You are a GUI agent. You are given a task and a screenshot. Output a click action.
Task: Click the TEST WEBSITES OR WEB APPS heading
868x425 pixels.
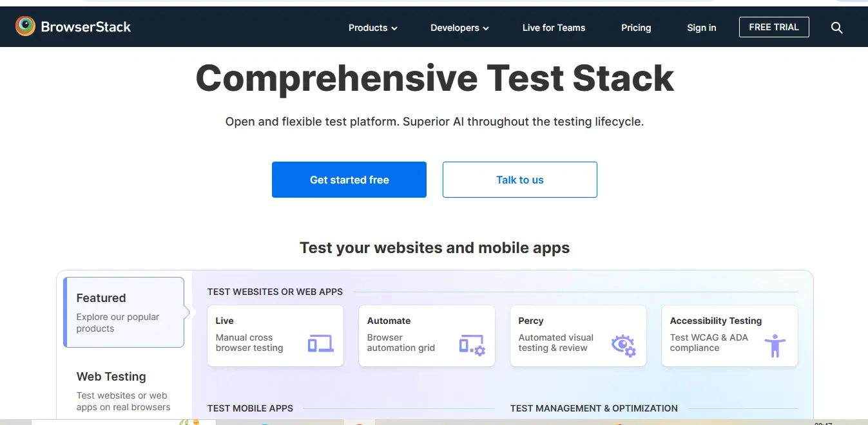coord(275,292)
